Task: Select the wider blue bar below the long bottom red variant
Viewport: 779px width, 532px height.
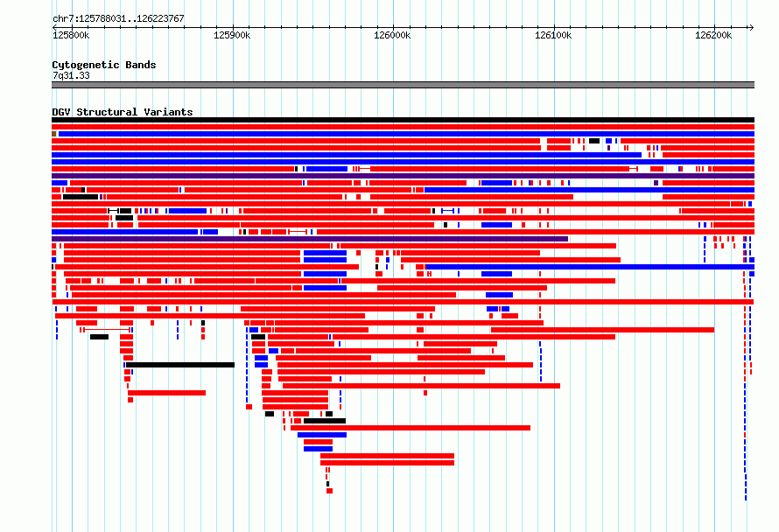Action: click(x=322, y=435)
